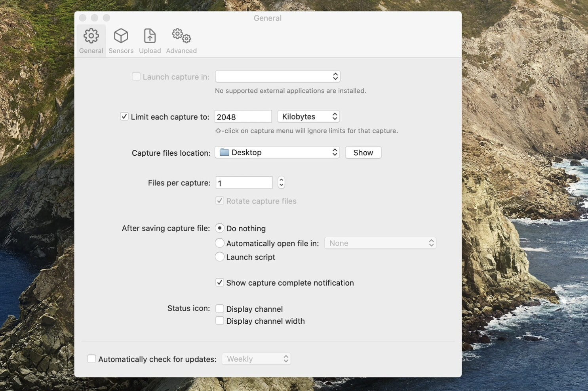Open the Kilobytes unit dropdown
Screen dimensions: 588x391
308,116
